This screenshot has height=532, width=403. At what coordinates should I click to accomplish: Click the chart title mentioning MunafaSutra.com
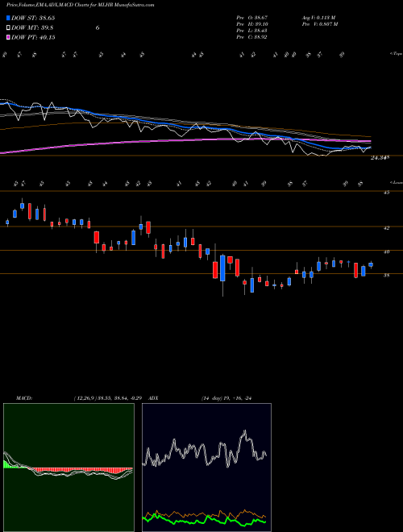tap(80, 6)
